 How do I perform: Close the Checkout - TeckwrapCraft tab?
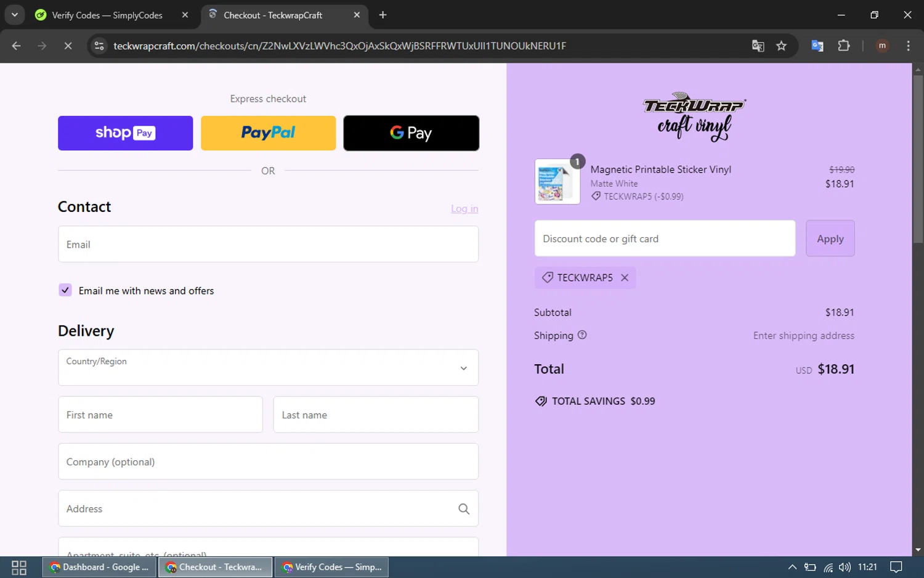(x=357, y=15)
